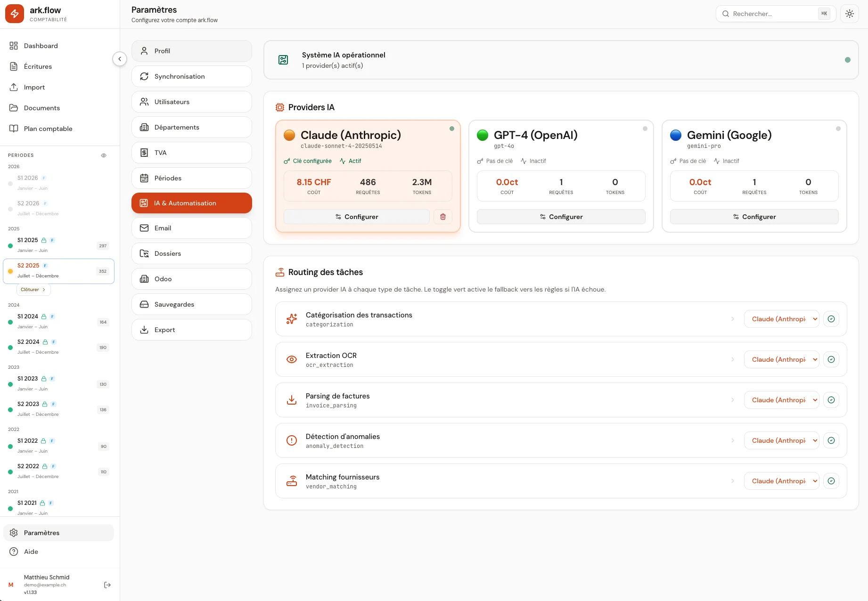Viewport: 868px width, 601px height.
Task: Go to Plan comptable in sidebar
Action: click(48, 129)
